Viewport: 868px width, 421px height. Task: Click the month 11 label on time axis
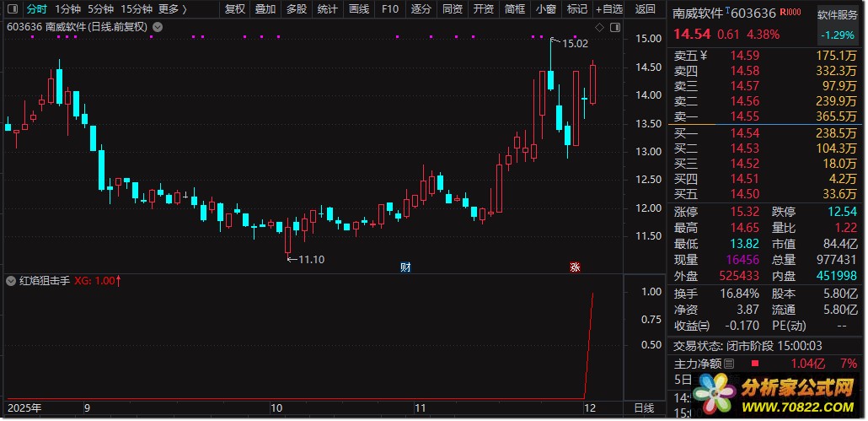coord(421,408)
